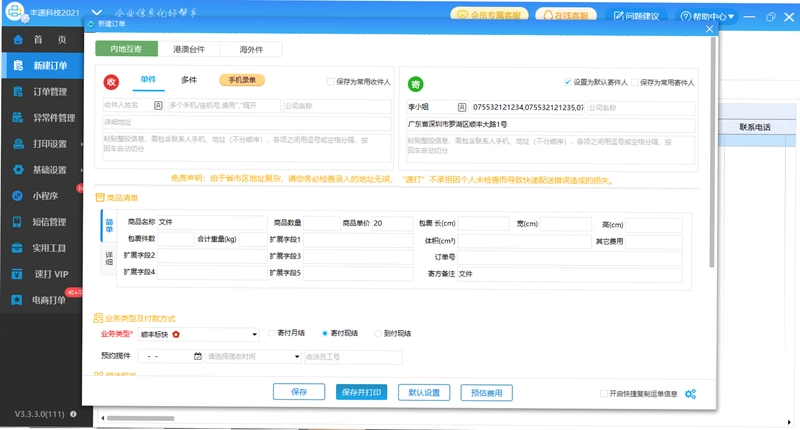Open 异常件管理 in the sidebar
The height and width of the screenshot is (430, 800).
[42, 117]
